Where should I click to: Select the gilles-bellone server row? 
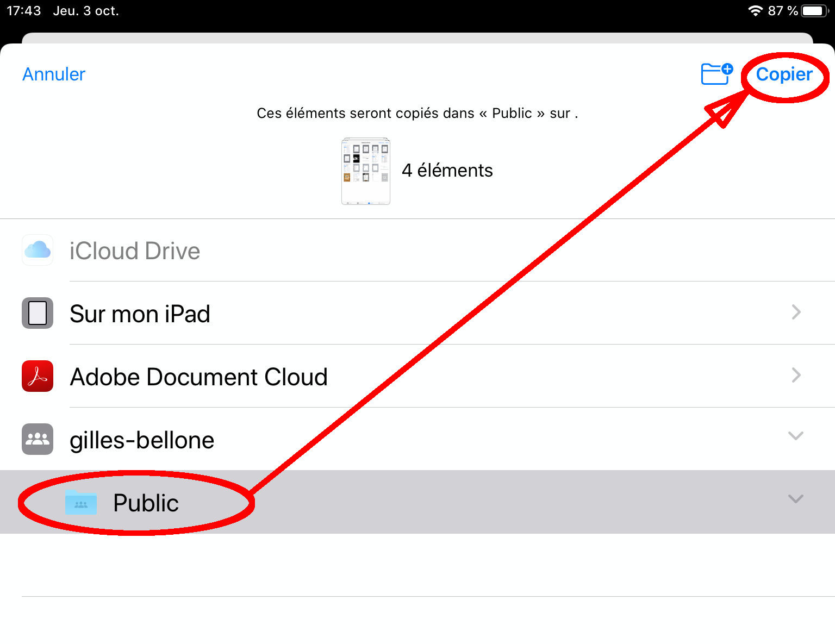142,440
